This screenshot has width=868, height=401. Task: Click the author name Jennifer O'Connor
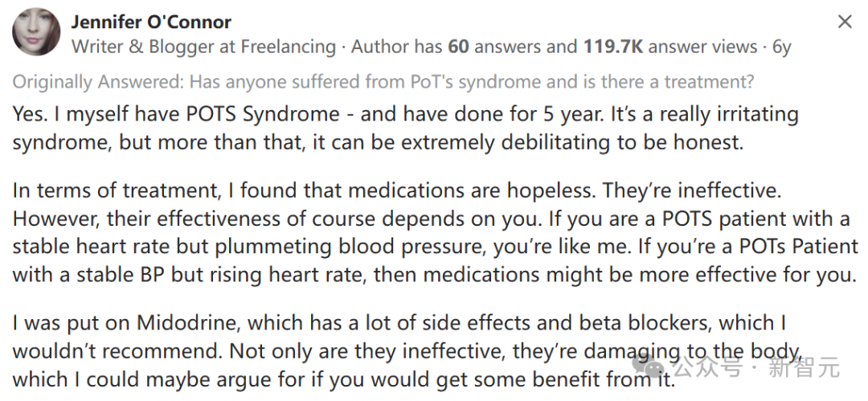coord(151,22)
